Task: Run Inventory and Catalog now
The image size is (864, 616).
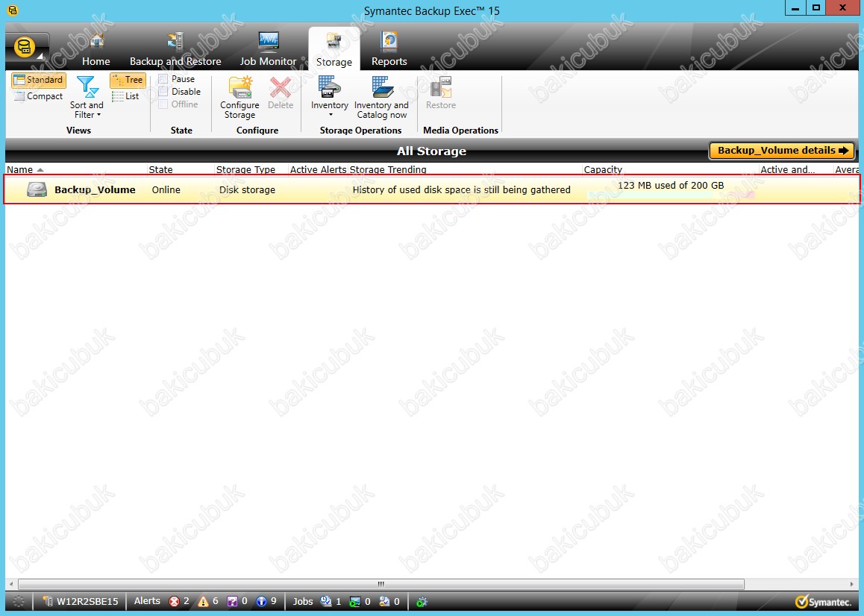Action: [x=381, y=97]
